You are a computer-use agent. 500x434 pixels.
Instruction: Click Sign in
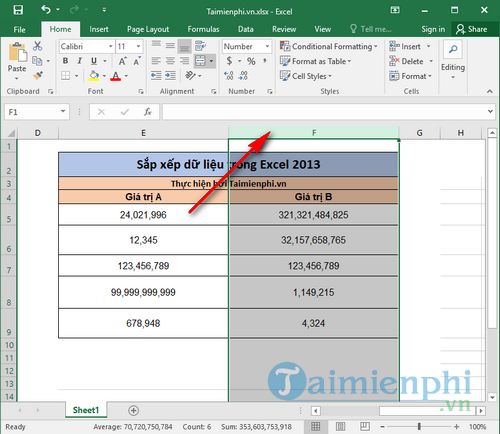433,29
